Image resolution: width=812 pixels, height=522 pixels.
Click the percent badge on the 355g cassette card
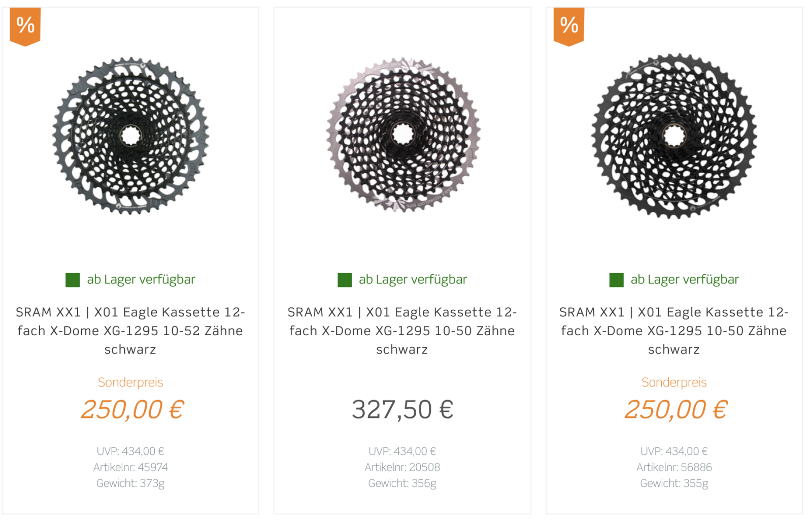click(568, 26)
